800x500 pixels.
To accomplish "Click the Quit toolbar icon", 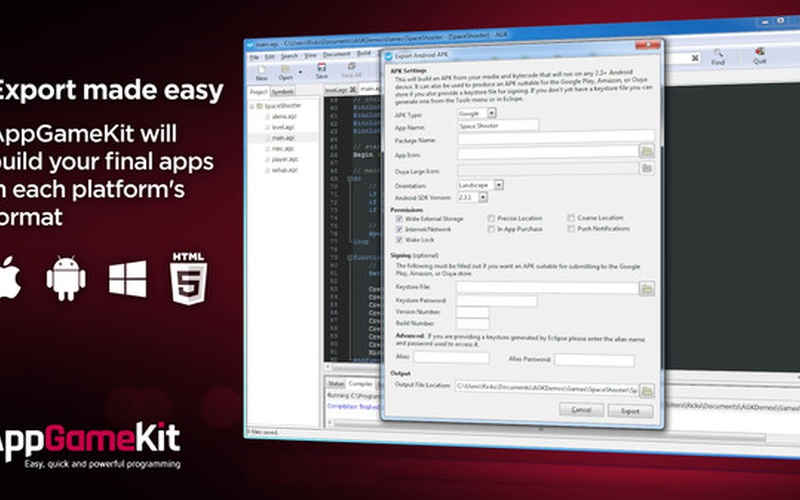I will tap(759, 53).
